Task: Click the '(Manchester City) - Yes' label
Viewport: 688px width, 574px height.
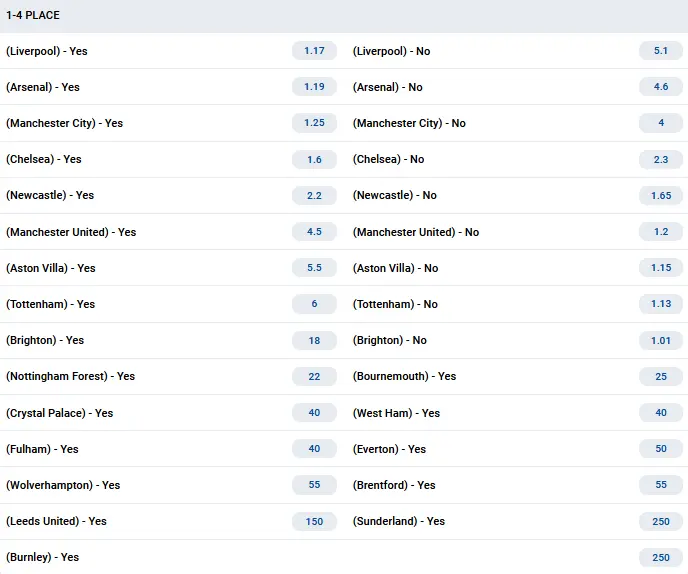Action: [64, 123]
